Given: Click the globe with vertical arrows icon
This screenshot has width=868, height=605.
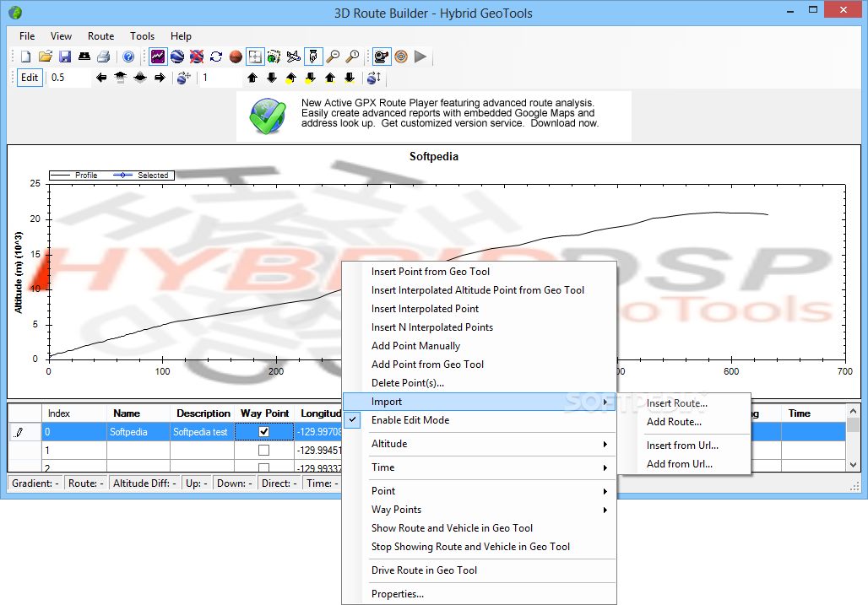Looking at the screenshot, I should [x=374, y=78].
